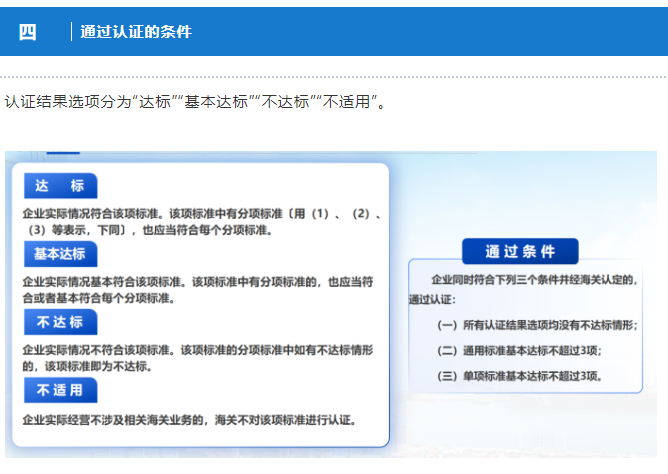668x474 pixels.
Task: Click the 通过条件 heading badge
Action: tap(519, 252)
